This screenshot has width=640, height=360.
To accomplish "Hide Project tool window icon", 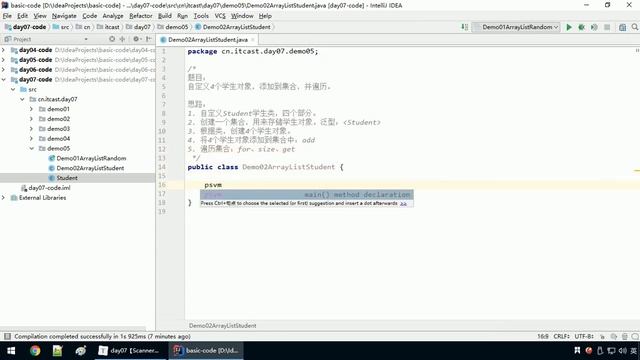I will pyautogui.click(x=149, y=39).
